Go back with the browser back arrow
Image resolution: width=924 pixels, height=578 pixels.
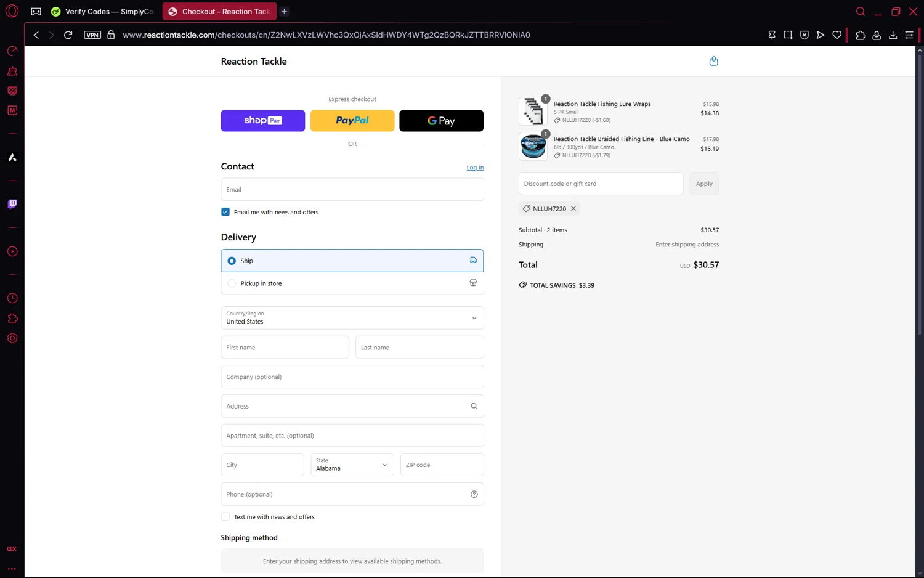(36, 35)
